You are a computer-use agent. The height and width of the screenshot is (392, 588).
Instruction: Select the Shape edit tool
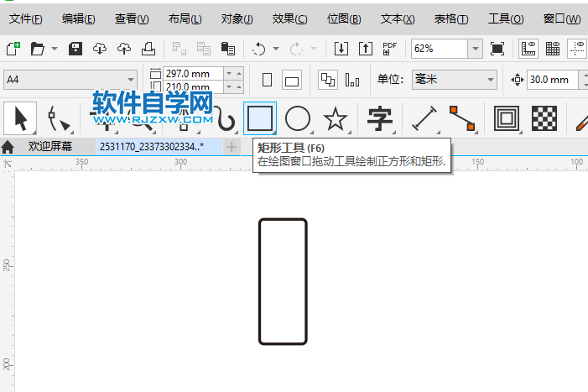(x=59, y=118)
